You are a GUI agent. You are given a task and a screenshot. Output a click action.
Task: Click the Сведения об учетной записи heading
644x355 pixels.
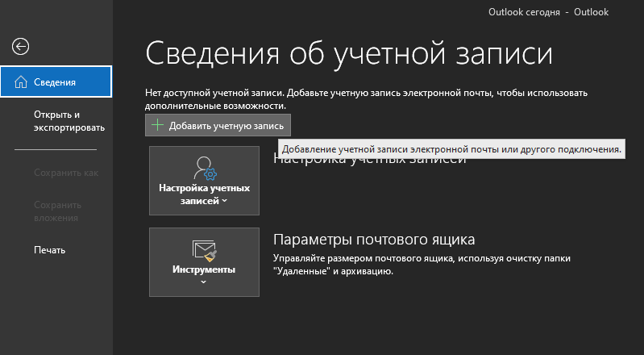(349, 55)
